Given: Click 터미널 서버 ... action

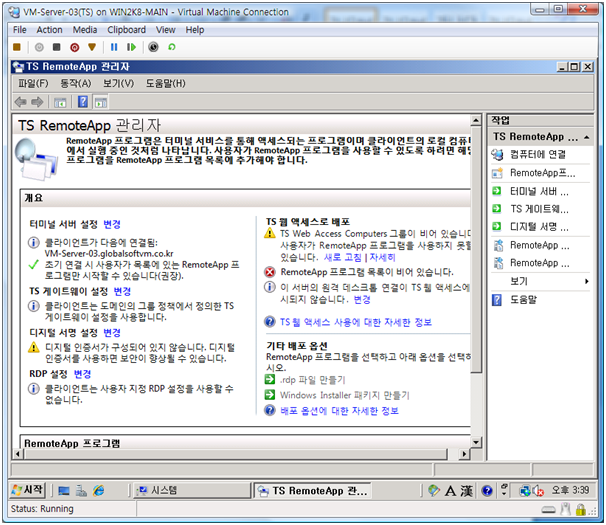Looking at the screenshot, I should (x=540, y=191).
